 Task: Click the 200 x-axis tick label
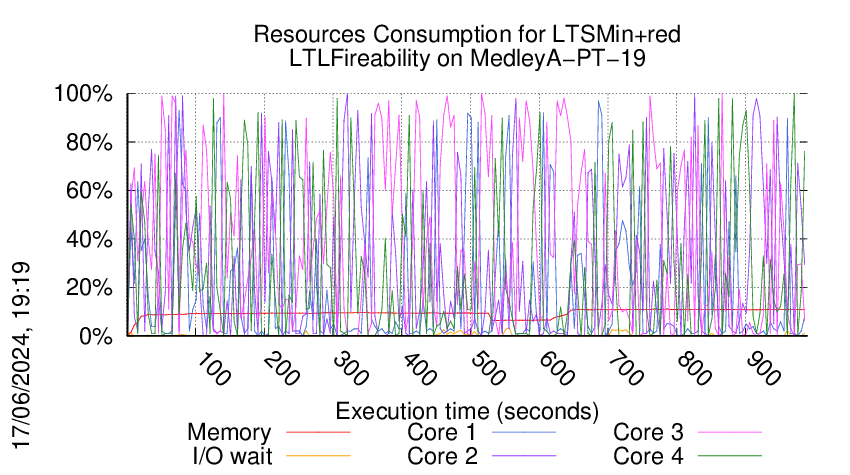[x=282, y=369]
